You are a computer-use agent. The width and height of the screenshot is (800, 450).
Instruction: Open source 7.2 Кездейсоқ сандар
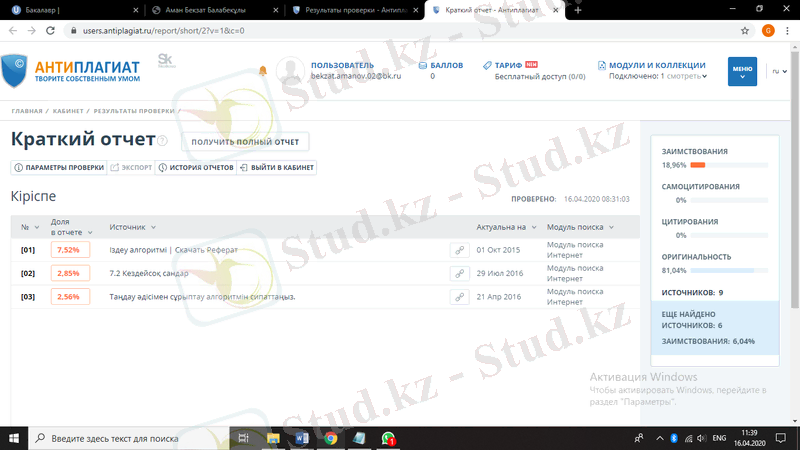(148, 273)
